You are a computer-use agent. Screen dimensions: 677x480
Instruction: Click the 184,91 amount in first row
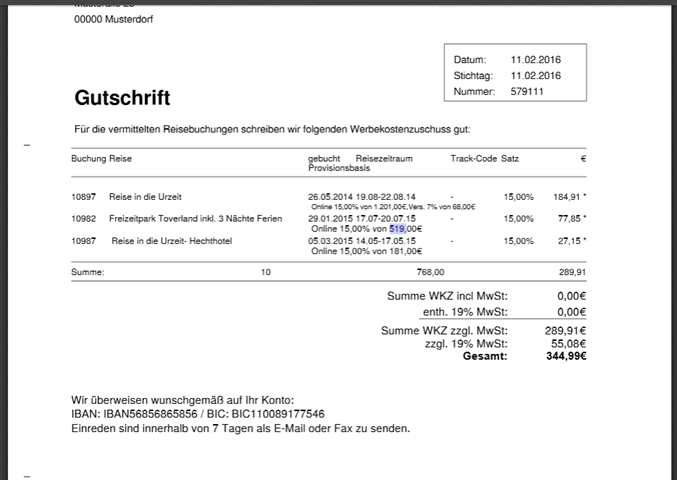click(567, 196)
